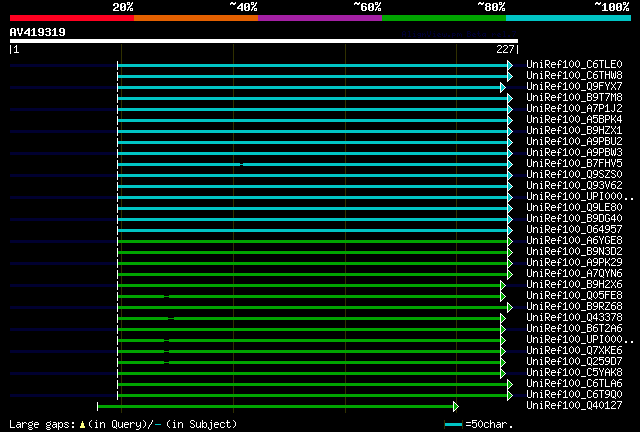
Task: Select the UniRef100_Q43378 label
Action: click(574, 318)
